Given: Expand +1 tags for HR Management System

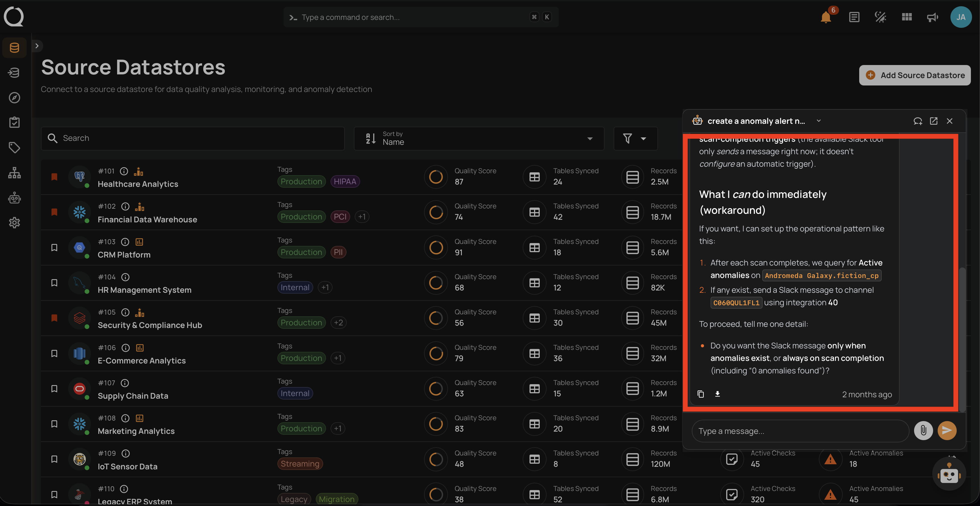Looking at the screenshot, I should pos(325,287).
